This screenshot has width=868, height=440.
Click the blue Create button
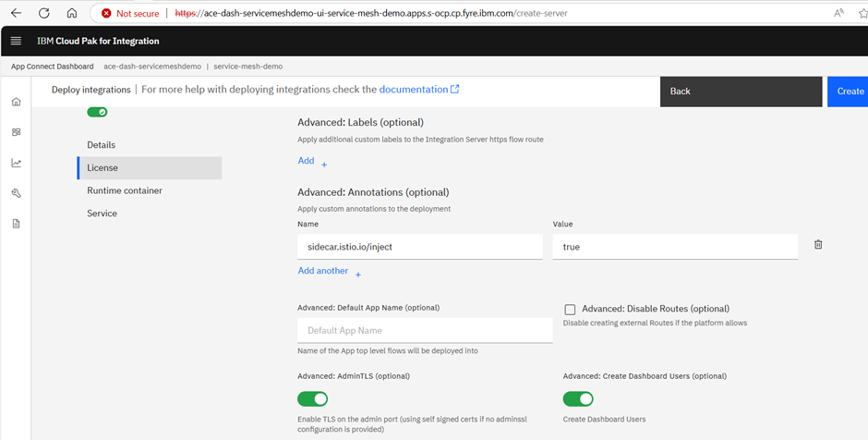[848, 92]
